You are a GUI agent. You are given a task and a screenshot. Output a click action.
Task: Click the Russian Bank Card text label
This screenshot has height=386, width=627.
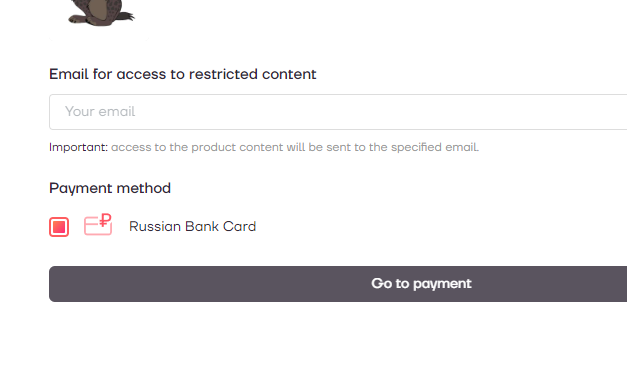coord(192,226)
